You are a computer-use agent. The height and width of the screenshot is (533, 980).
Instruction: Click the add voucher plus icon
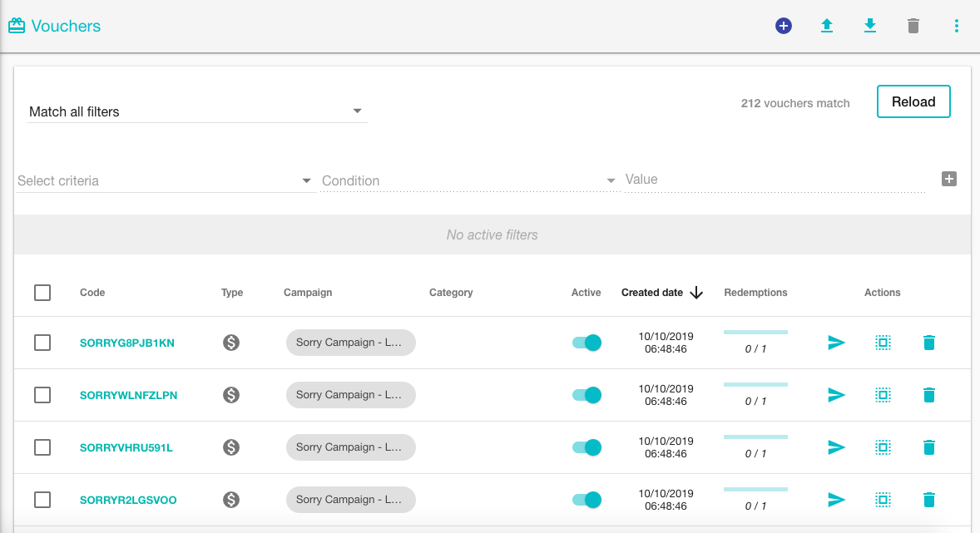pos(783,26)
